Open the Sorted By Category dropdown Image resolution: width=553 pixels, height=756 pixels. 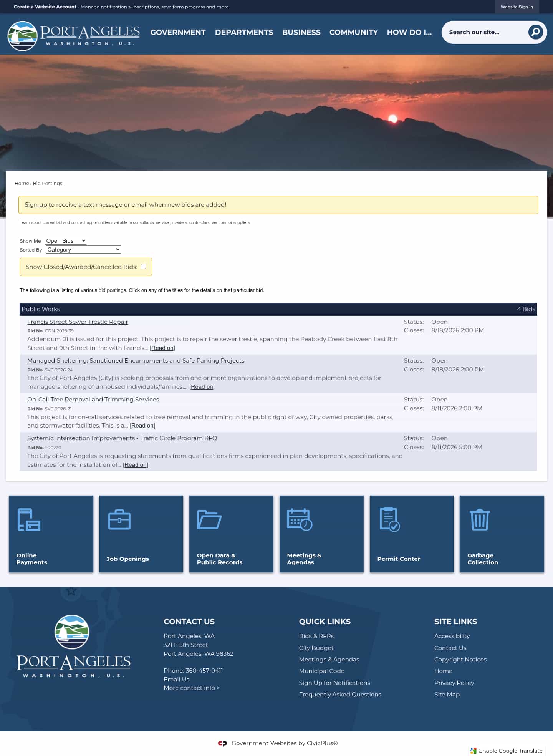point(83,249)
